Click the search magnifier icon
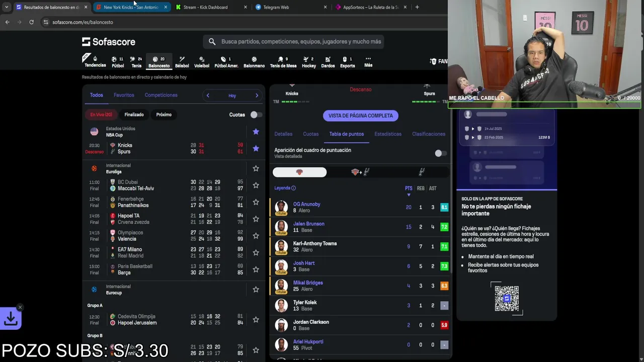 point(212,42)
